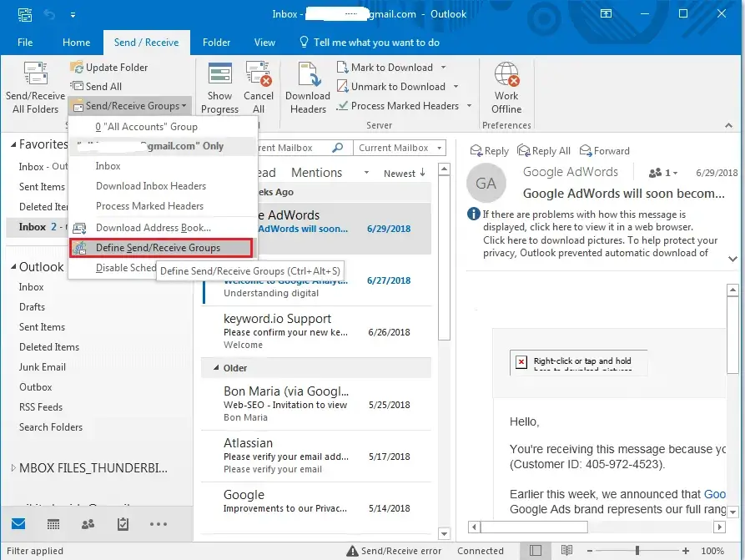The image size is (745, 560).
Task: Open keyword.io Support email
Action: coord(316,331)
